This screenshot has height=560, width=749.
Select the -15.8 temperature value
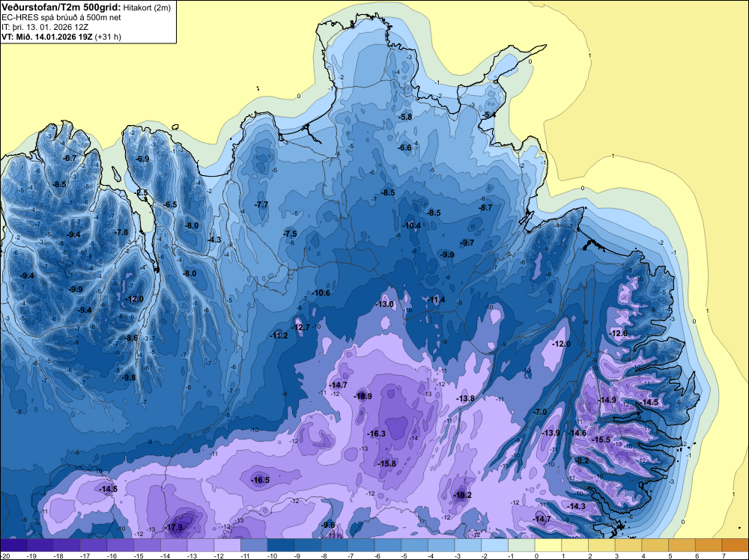(x=387, y=463)
